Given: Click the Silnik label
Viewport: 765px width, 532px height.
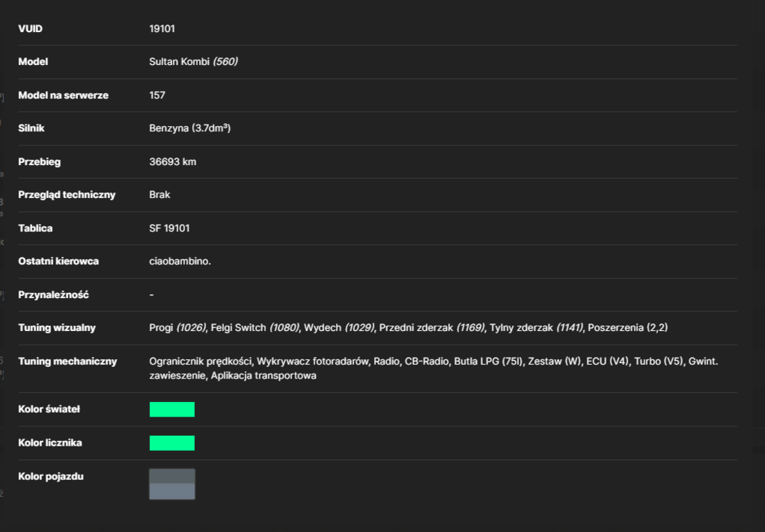Looking at the screenshot, I should click(x=31, y=128).
